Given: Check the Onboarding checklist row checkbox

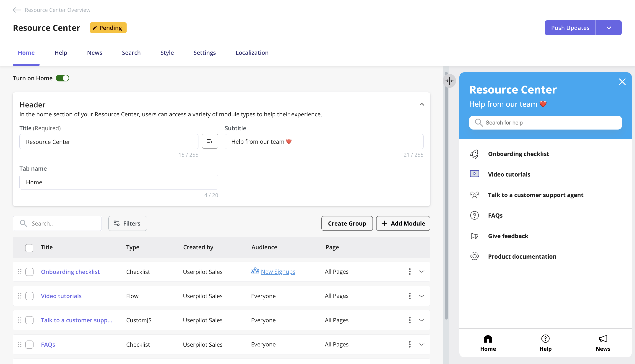Looking at the screenshot, I should [30, 272].
